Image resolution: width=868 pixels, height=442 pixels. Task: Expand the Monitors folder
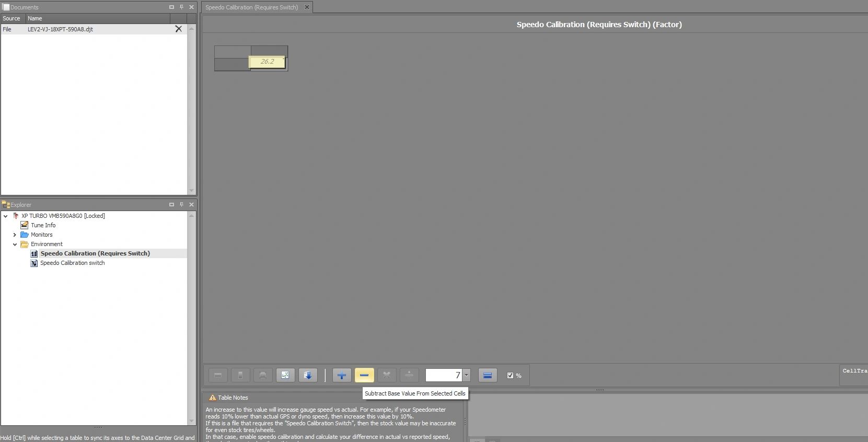point(15,235)
